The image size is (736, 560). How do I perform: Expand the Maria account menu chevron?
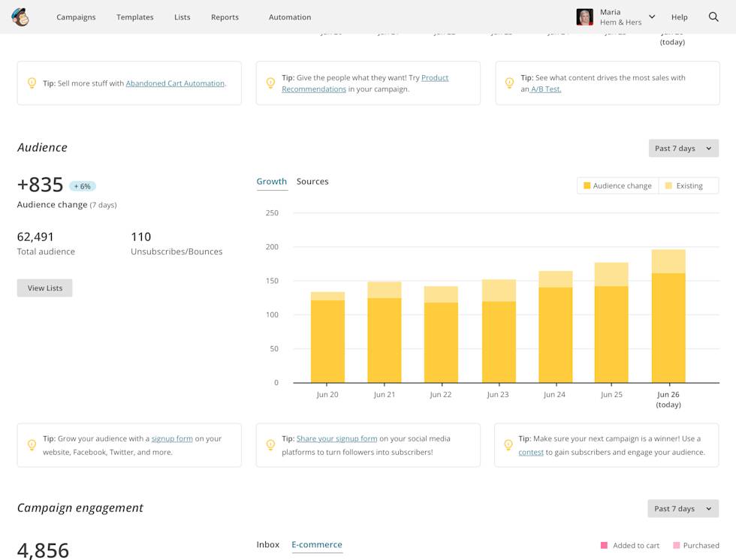pos(652,17)
